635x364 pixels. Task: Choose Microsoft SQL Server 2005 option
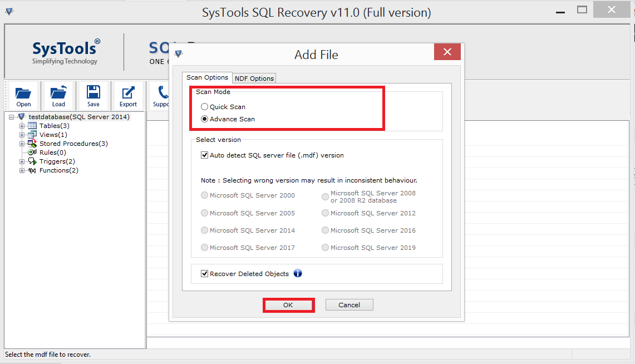point(204,213)
